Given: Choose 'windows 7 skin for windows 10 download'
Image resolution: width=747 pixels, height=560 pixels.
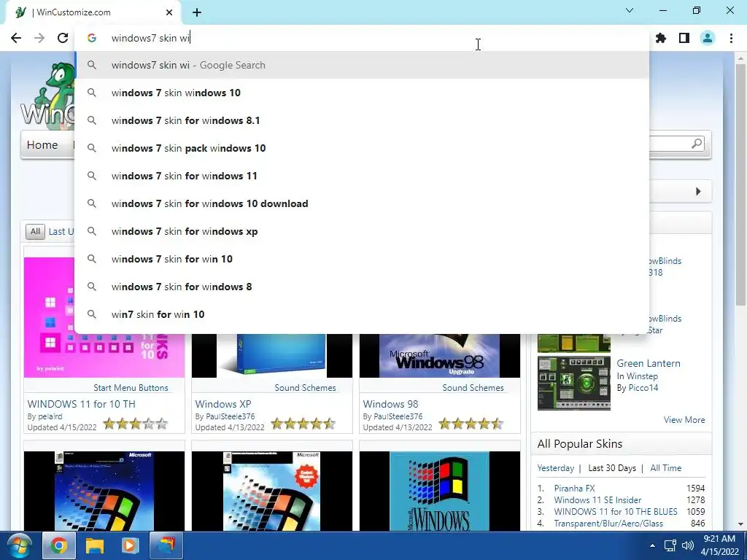Looking at the screenshot, I should [x=362, y=203].
